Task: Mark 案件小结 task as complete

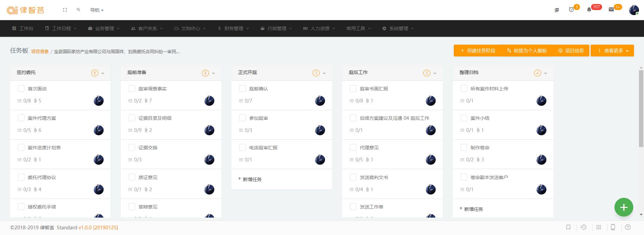Action: coord(464,118)
